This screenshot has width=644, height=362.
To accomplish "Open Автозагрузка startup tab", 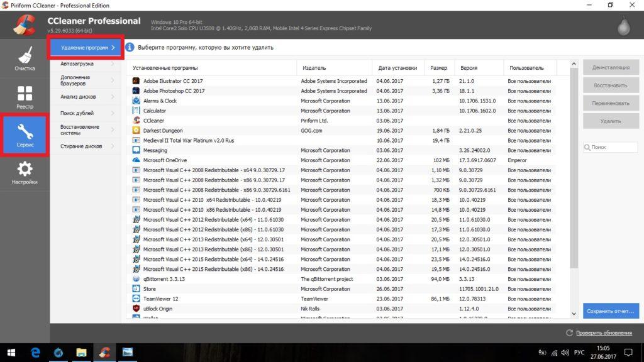I will pos(86,64).
